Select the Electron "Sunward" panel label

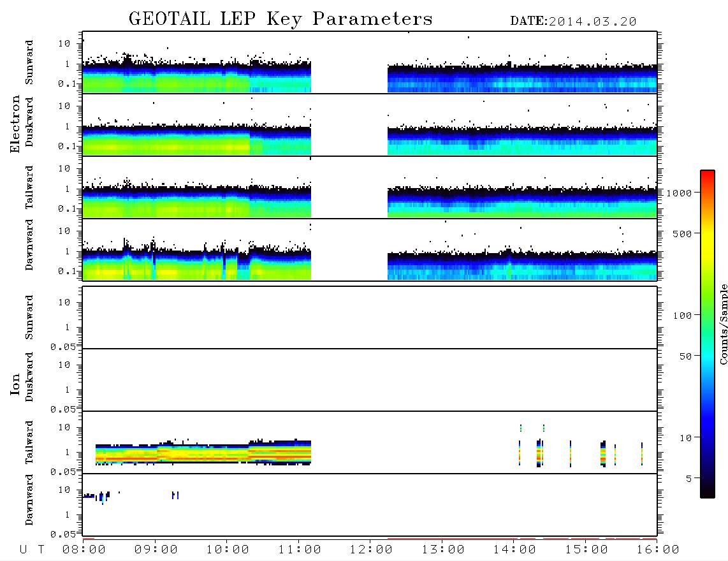[x=29, y=62]
